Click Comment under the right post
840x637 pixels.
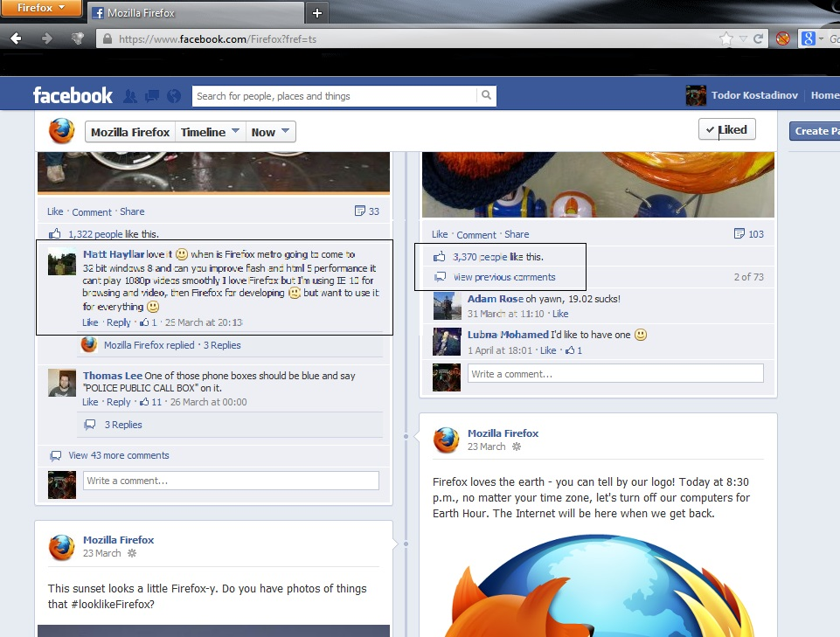(476, 235)
